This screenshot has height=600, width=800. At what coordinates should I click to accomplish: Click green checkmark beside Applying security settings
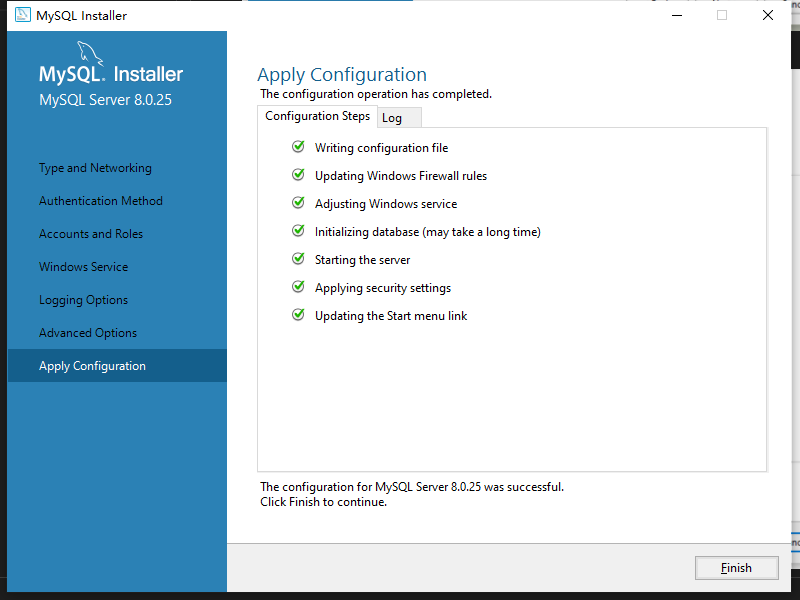(298, 287)
